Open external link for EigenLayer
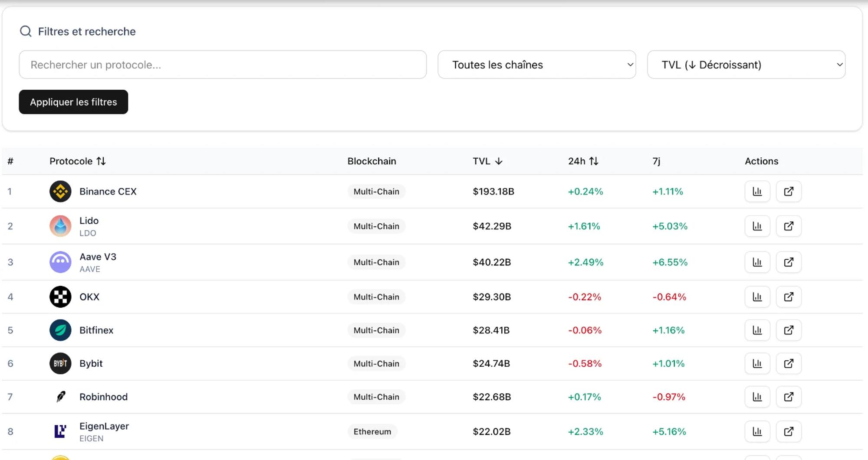Viewport: 868px width, 460px height. (789, 431)
